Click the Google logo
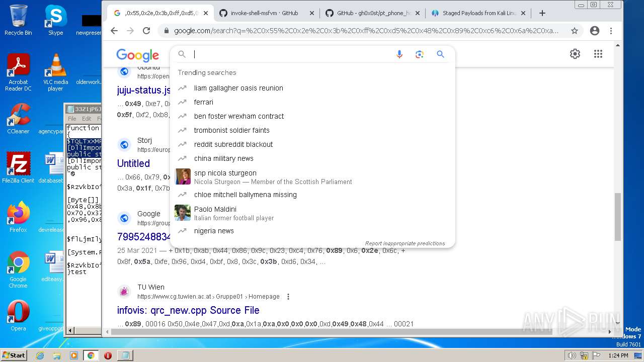Image resolution: width=644 pixels, height=362 pixels. [137, 55]
